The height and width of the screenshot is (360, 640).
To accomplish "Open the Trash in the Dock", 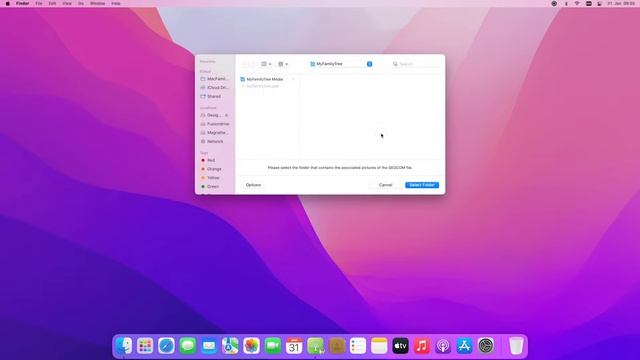I will (x=516, y=346).
